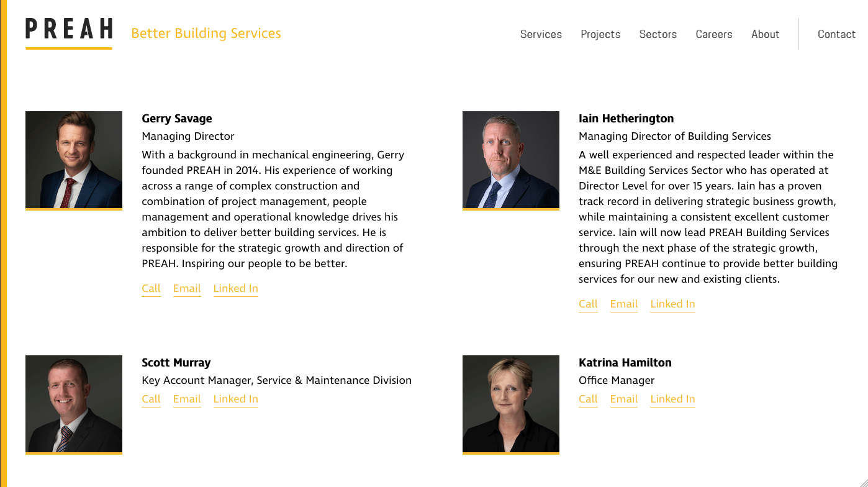Click the Contact link in header
The height and width of the screenshot is (487, 868).
click(836, 34)
